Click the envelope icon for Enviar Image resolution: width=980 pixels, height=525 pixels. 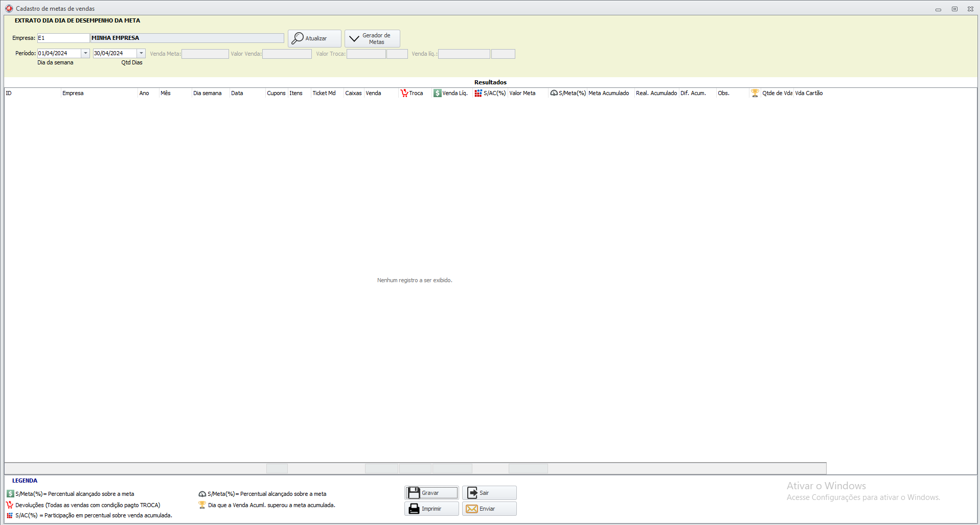point(471,509)
